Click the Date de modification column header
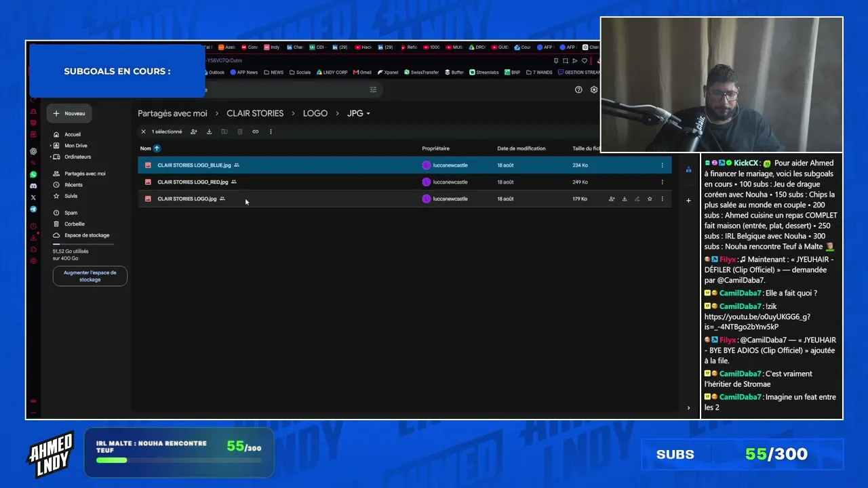The height and width of the screenshot is (488, 868). tap(521, 148)
